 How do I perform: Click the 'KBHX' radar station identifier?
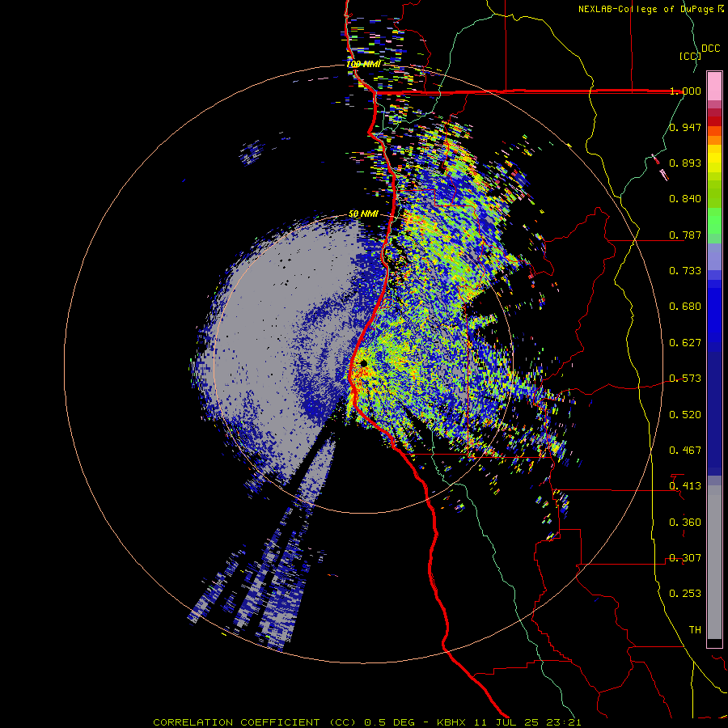453,722
